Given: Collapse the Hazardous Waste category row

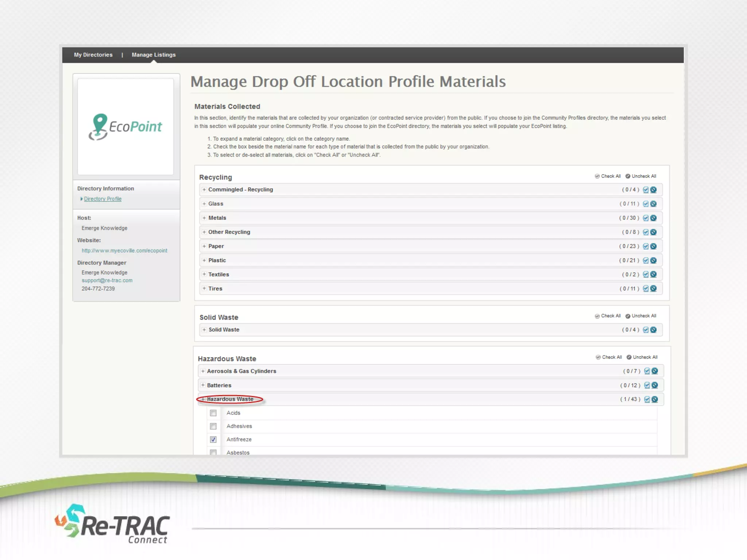Looking at the screenshot, I should [230, 399].
